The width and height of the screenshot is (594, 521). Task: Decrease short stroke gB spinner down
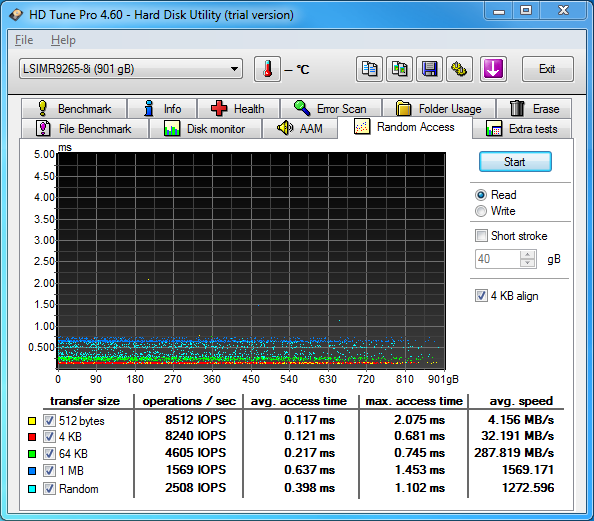(x=528, y=263)
